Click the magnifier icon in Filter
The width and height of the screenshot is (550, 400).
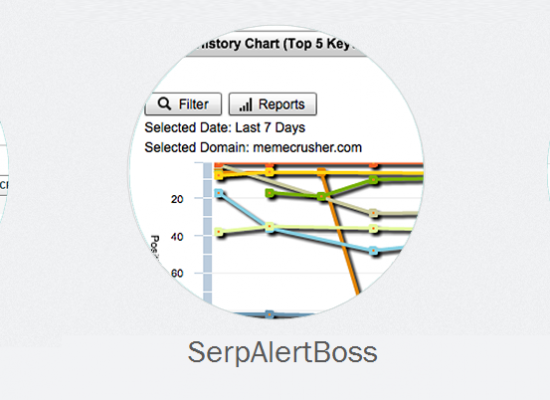click(x=164, y=104)
